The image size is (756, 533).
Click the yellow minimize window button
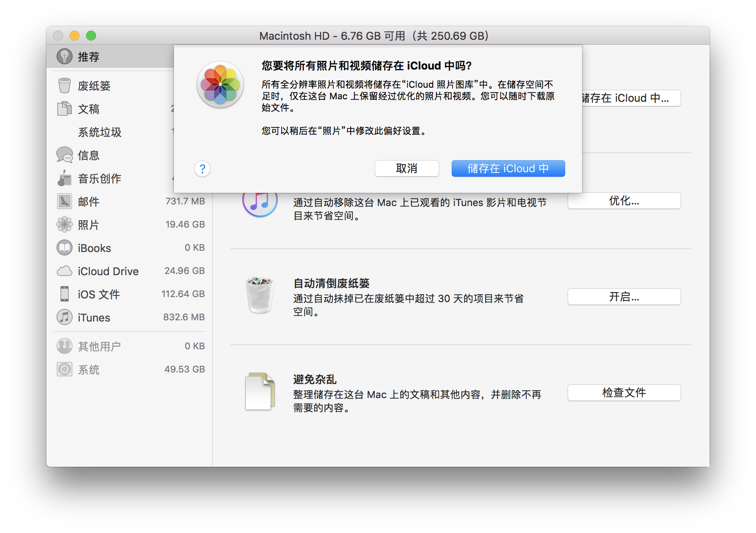75,36
